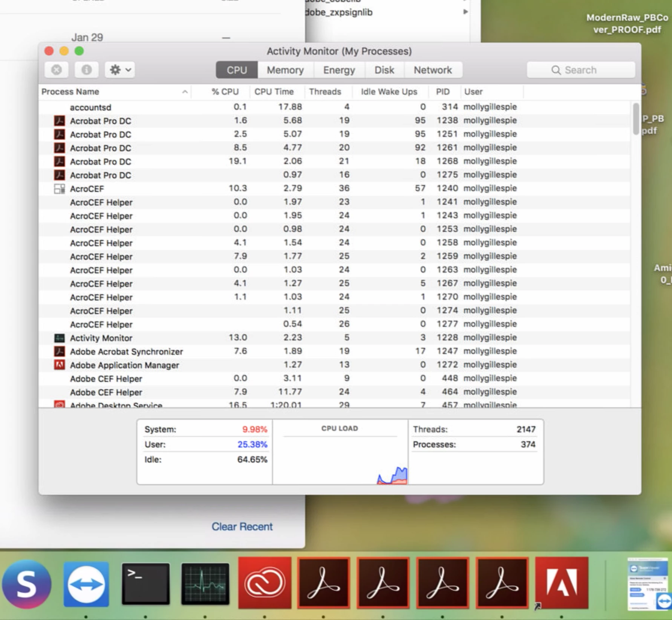
Task: Sort by CPU Time column header
Action: tap(274, 92)
